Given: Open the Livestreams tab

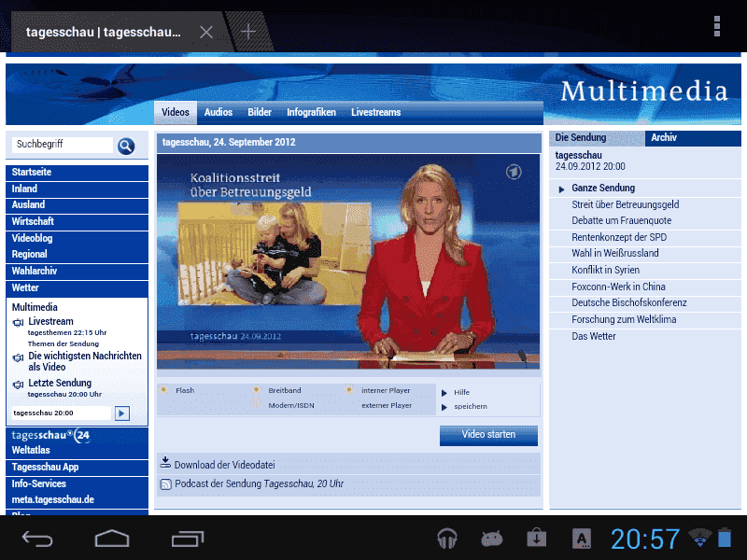Looking at the screenshot, I should 376,112.
